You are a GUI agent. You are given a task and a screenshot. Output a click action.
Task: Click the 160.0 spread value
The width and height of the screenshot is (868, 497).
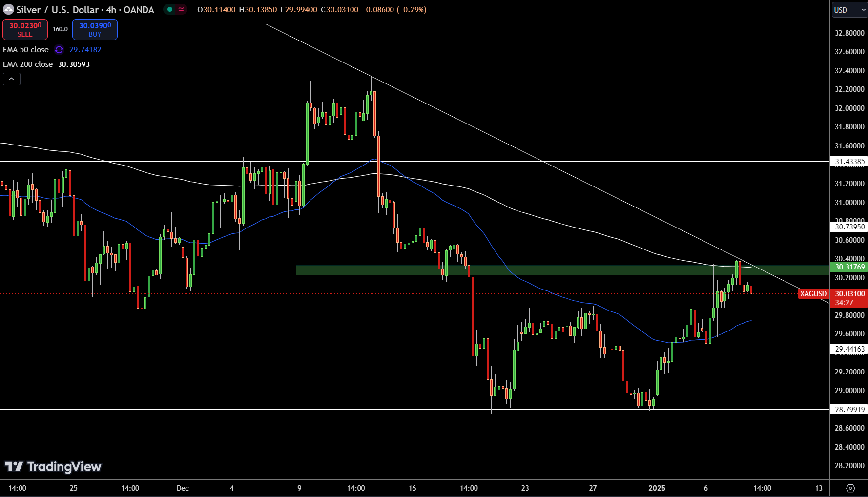60,29
